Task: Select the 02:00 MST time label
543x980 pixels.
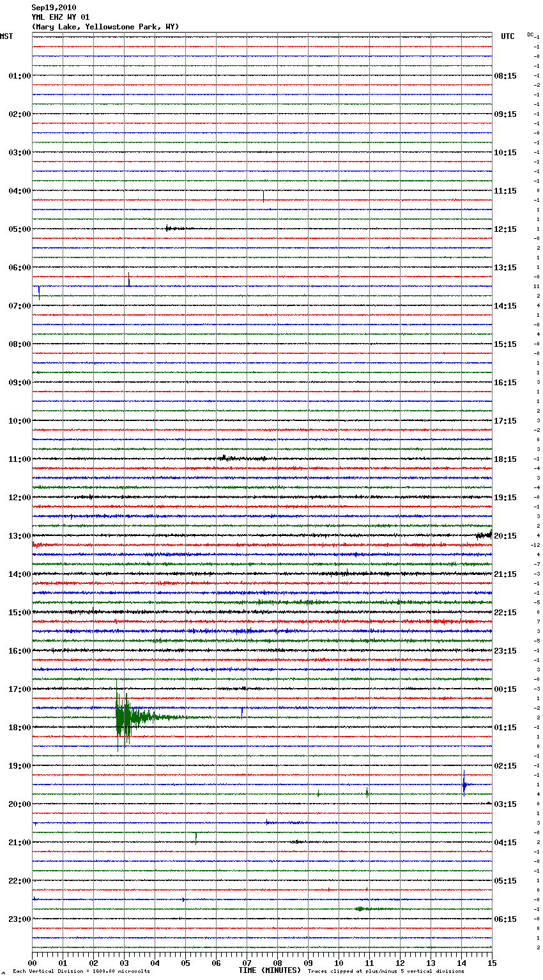Action: coord(19,114)
